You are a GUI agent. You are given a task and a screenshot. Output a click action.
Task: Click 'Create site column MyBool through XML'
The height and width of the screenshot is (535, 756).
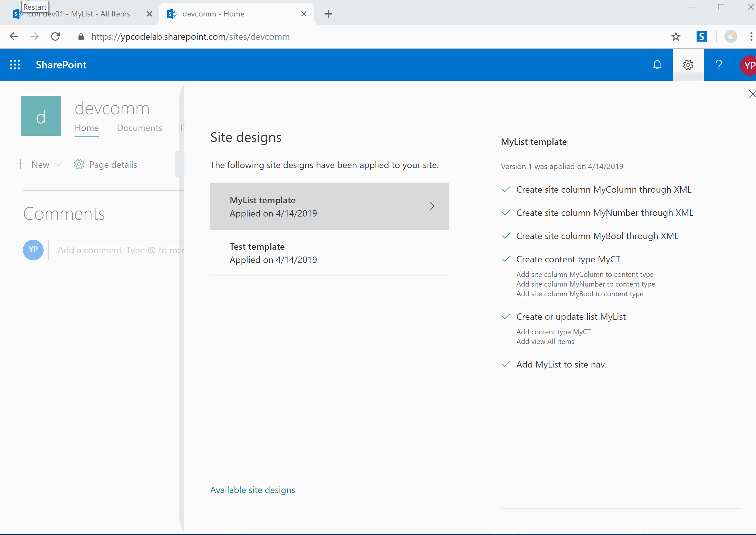[x=597, y=236]
